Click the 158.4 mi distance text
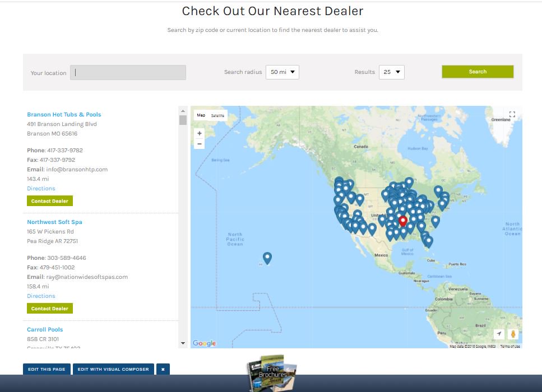 tap(38, 286)
